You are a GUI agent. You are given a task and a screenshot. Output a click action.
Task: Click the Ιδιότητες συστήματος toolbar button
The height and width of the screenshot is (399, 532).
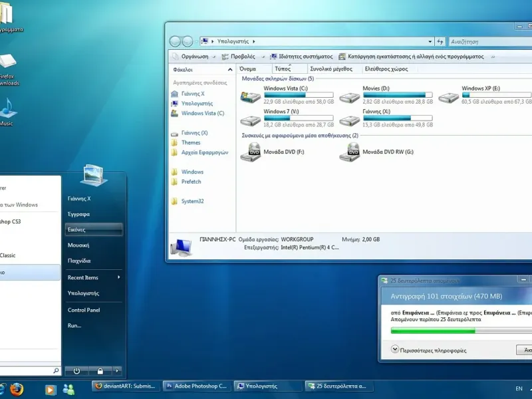[x=301, y=57]
